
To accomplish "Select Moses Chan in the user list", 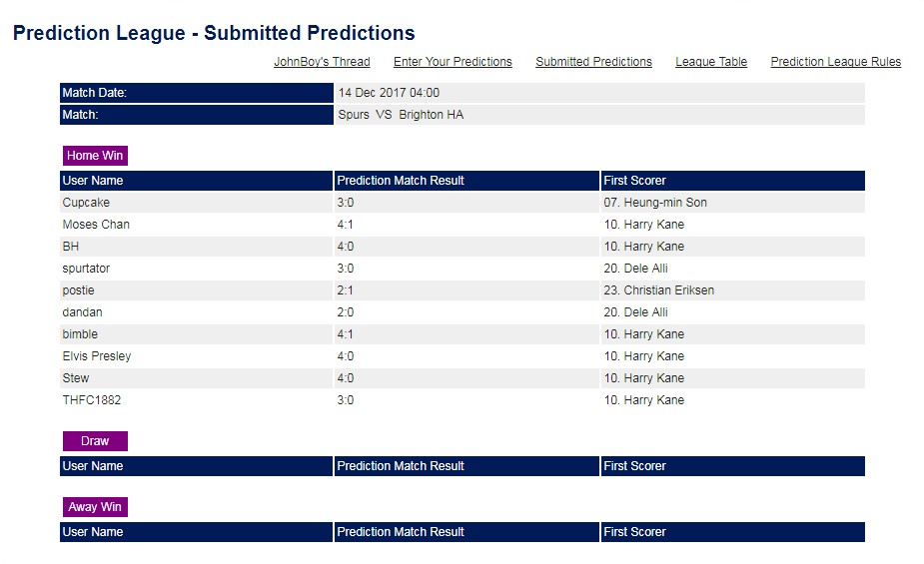I will 96,225.
